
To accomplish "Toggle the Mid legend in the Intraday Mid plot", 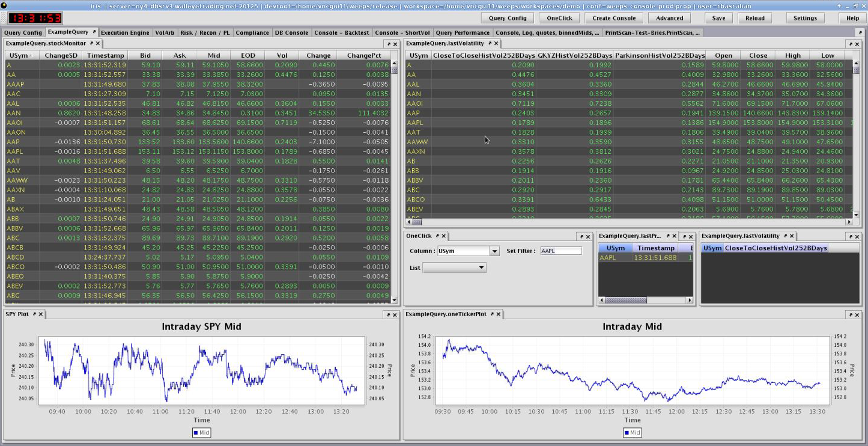I will [632, 432].
